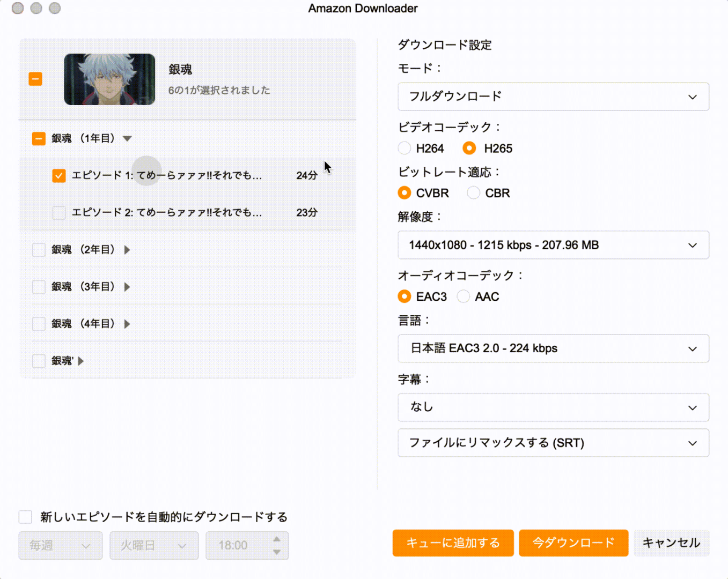Increase the time with stepper up arrow

(277, 539)
